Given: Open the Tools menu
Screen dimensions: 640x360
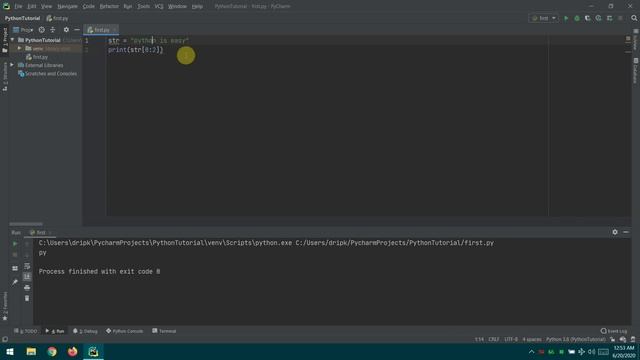Looking at the screenshot, I should point(143,7).
